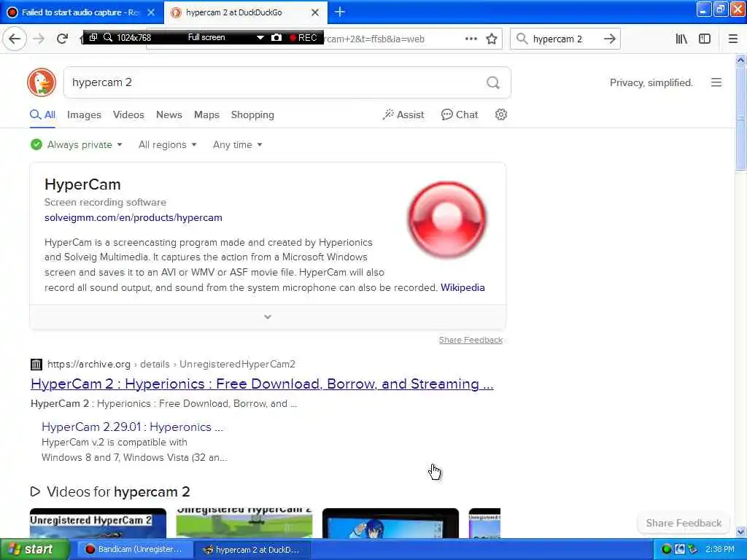Switch to Bandicam (Unregistered) taskbar item

(135, 550)
